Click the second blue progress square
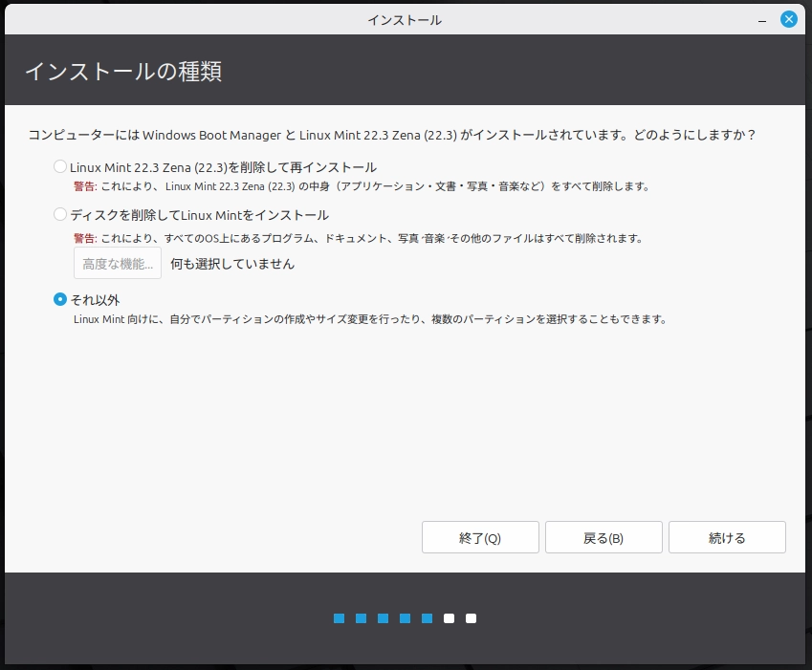The width and height of the screenshot is (812, 670). point(361,618)
